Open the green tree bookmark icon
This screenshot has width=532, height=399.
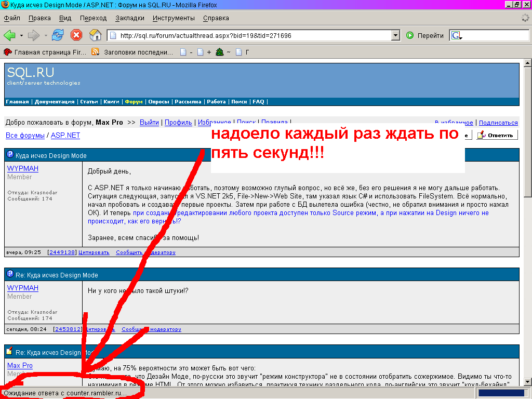point(219,52)
